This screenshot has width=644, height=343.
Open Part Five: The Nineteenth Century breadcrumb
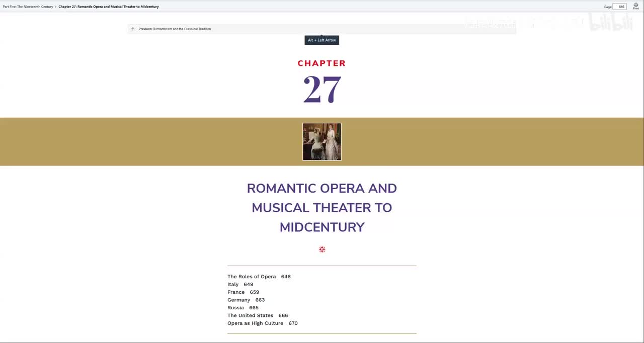(28, 7)
